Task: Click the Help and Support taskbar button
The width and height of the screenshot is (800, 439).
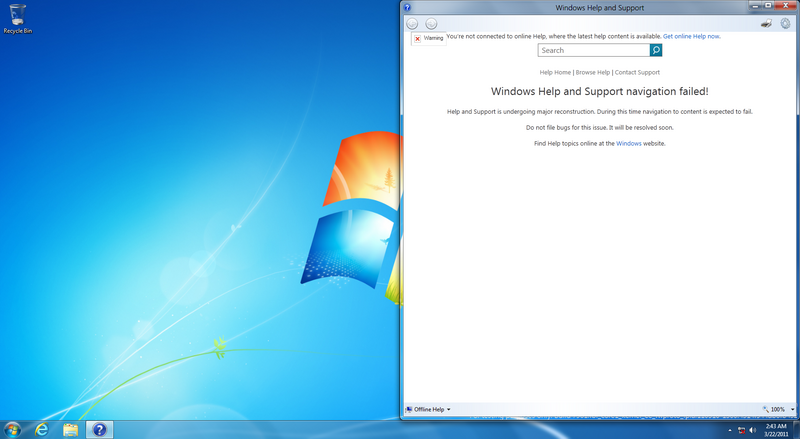Action: tap(99, 430)
